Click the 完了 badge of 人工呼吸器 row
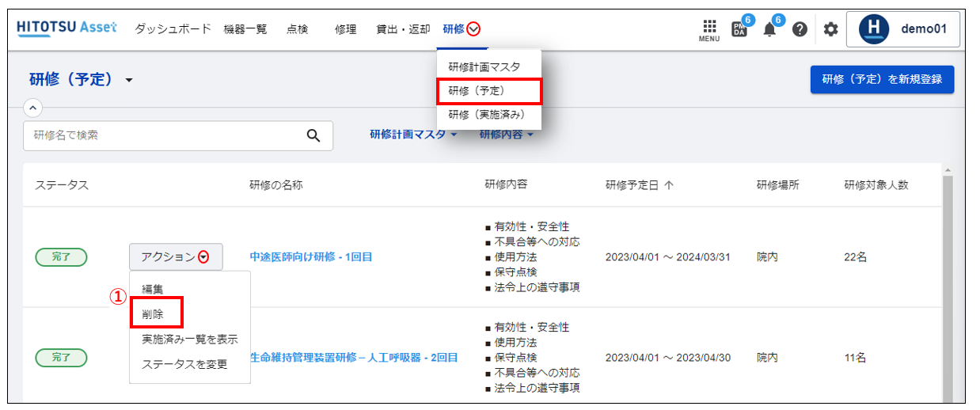 pos(61,358)
